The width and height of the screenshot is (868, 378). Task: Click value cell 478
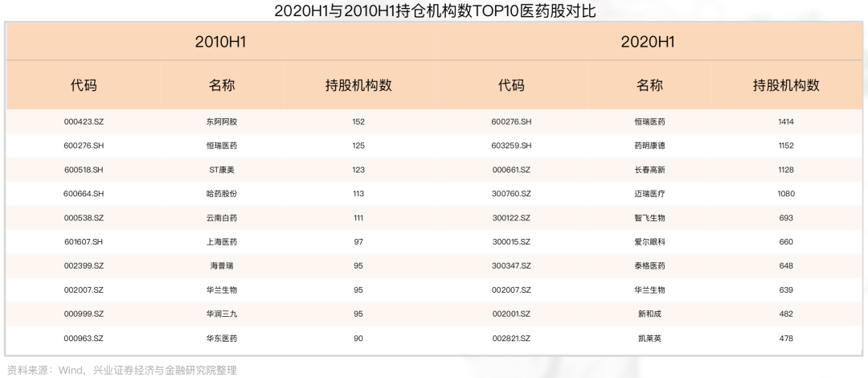[x=785, y=338]
